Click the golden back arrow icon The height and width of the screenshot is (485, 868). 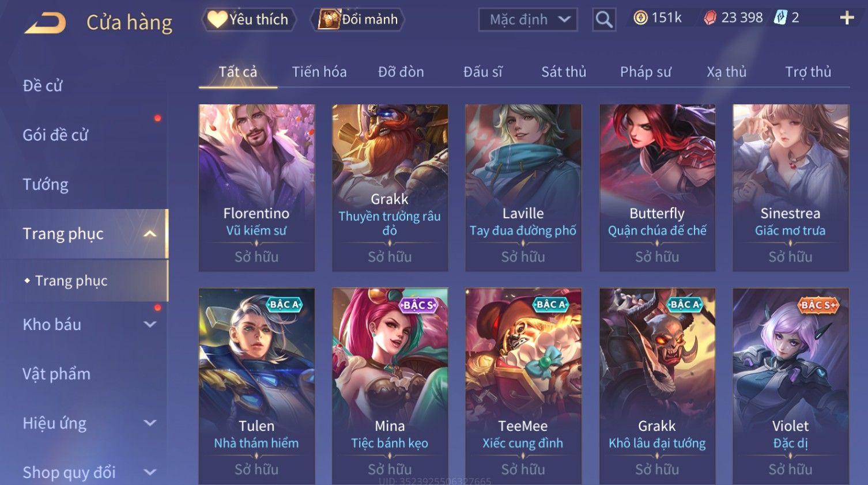click(x=45, y=23)
